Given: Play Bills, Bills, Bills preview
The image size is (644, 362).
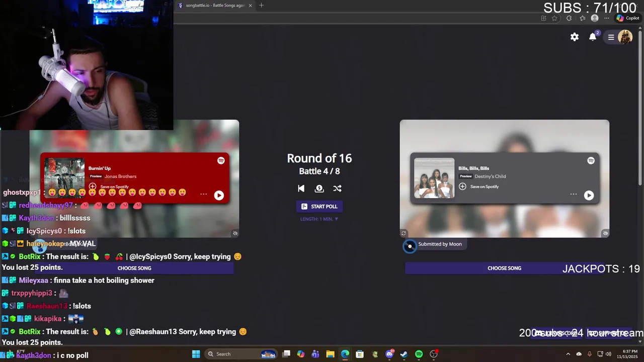Looking at the screenshot, I should [x=589, y=196].
